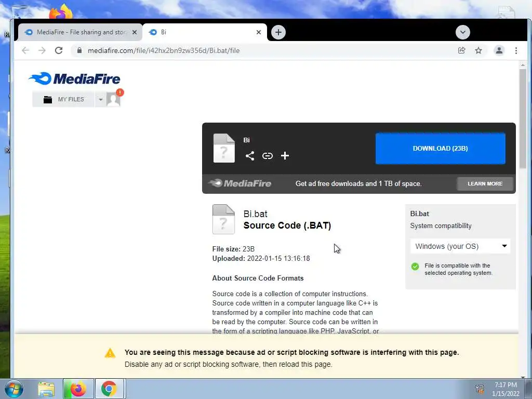Click the vertical scrollbar thumb
Screen dimensions: 532x399
523,119
